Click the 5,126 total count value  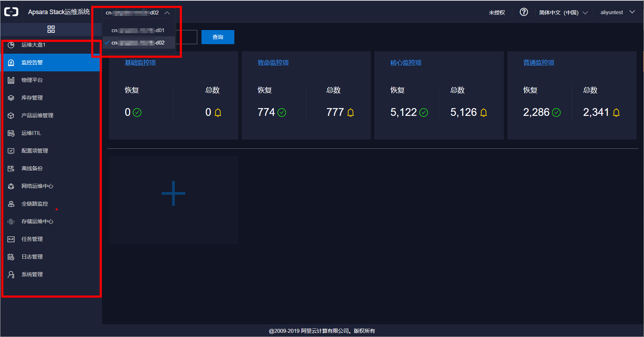pos(463,112)
